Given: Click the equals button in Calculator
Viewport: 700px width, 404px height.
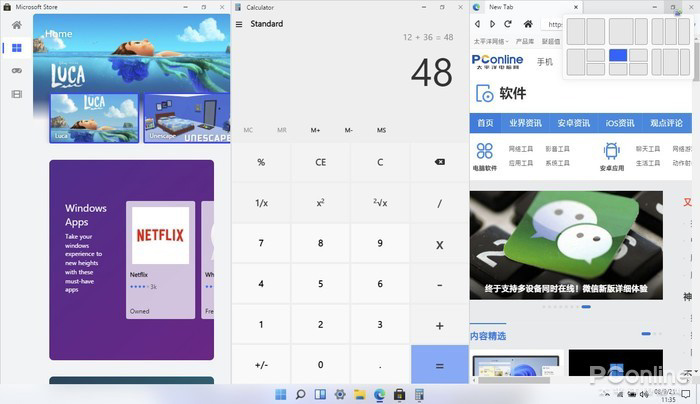Looking at the screenshot, I should [439, 366].
